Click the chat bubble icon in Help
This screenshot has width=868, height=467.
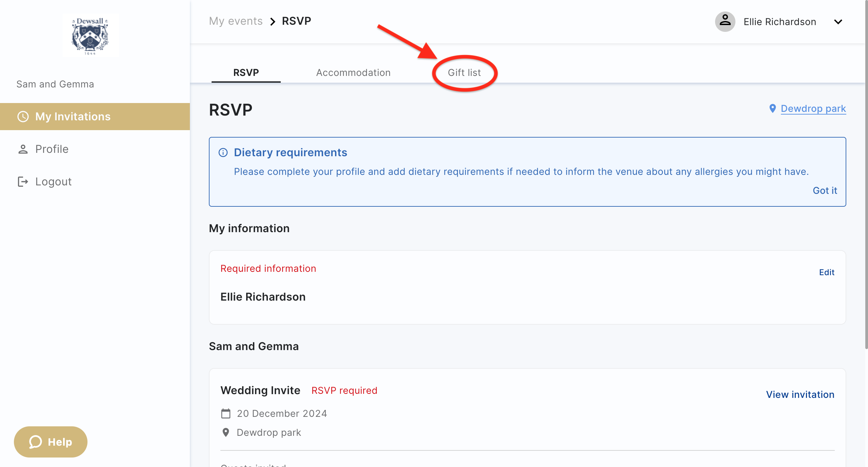pos(35,442)
